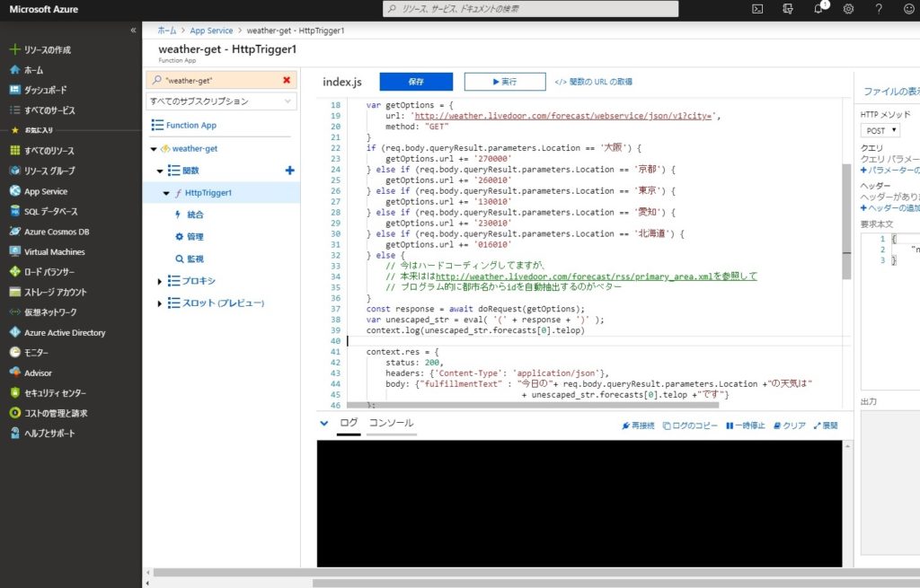
Task: Click the セキュリティ センター shield icon
Action: tap(14, 393)
